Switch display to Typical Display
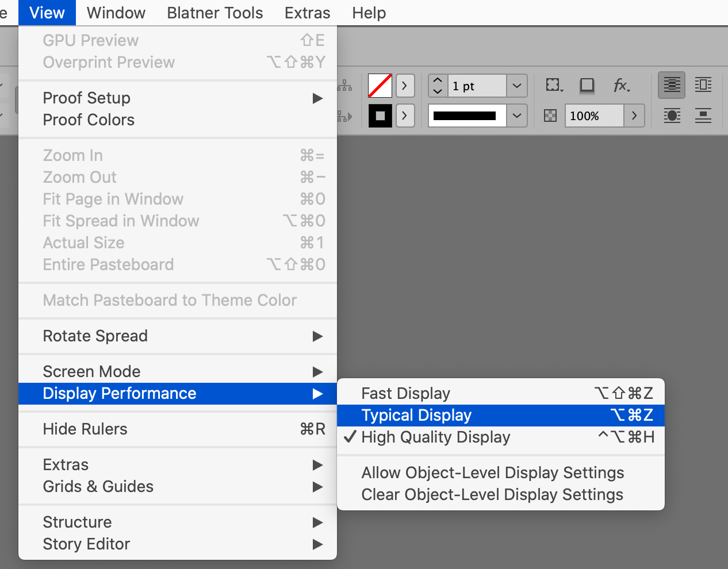Screen dimensions: 728x569 click(416, 415)
